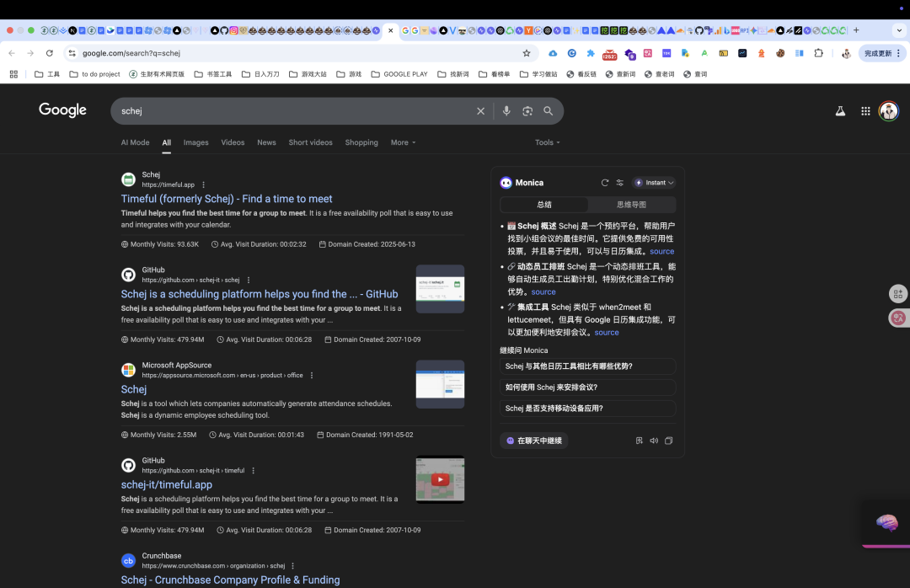This screenshot has width=910, height=588.
Task: Open the Monica Instant model dropdown
Action: point(654,182)
